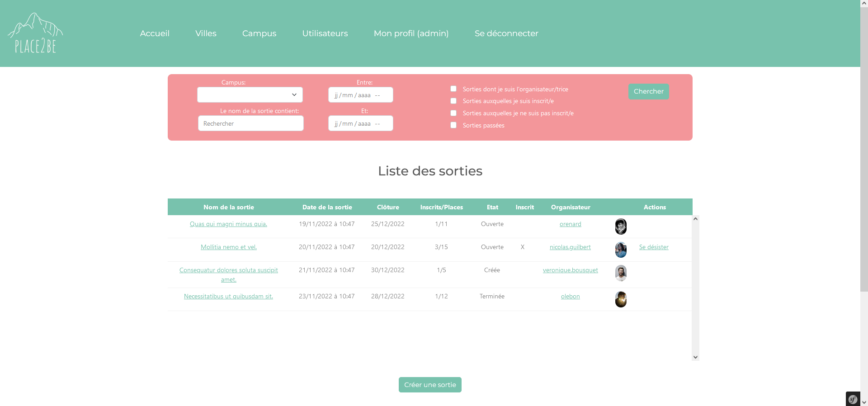
Task: Click the table scroll up arrow
Action: pyautogui.click(x=695, y=219)
